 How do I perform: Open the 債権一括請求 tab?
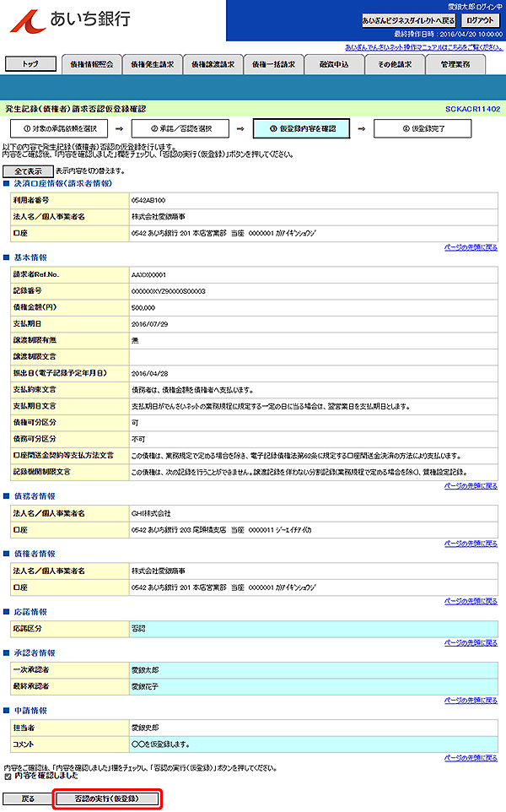(273, 65)
